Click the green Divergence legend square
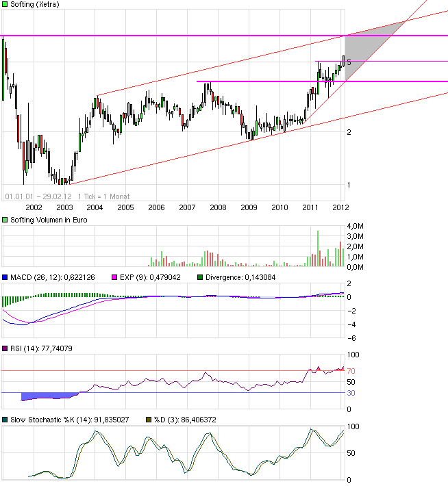 point(200,277)
